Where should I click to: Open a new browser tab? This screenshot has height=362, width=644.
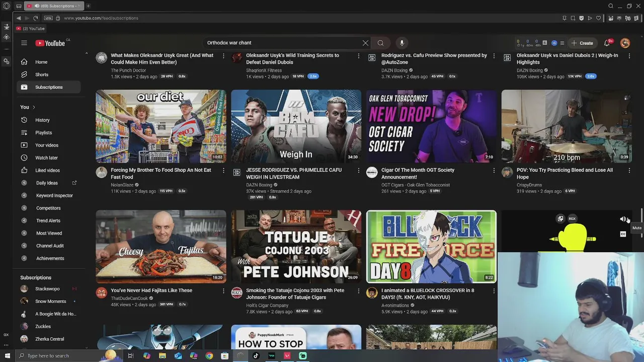click(88, 6)
